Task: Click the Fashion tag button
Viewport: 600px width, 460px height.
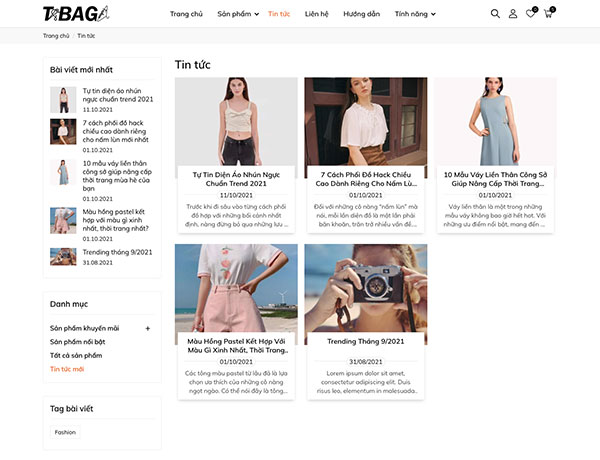Action: pos(65,432)
